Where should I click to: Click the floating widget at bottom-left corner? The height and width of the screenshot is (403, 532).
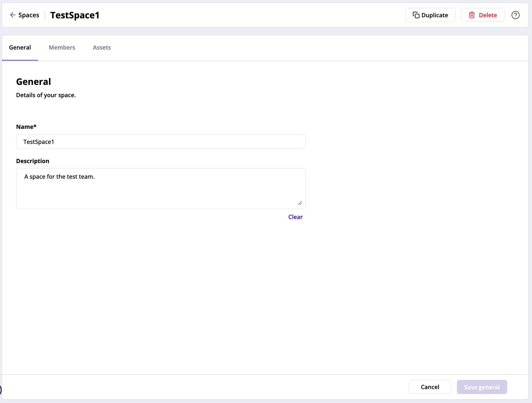(x=1, y=390)
